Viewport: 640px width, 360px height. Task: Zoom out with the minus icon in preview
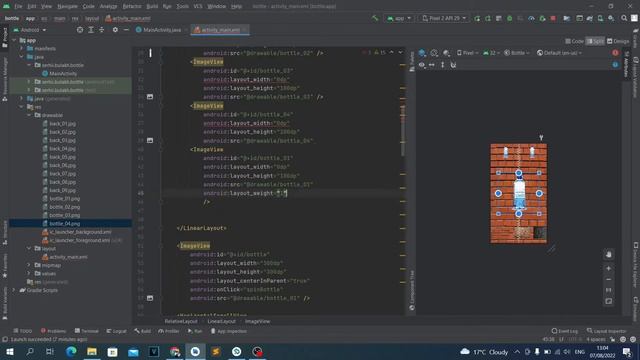(x=609, y=280)
